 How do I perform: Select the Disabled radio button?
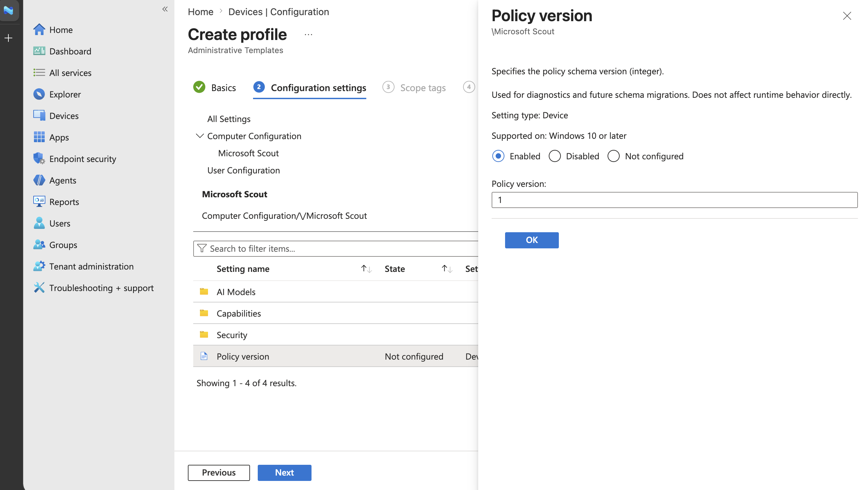pyautogui.click(x=554, y=156)
